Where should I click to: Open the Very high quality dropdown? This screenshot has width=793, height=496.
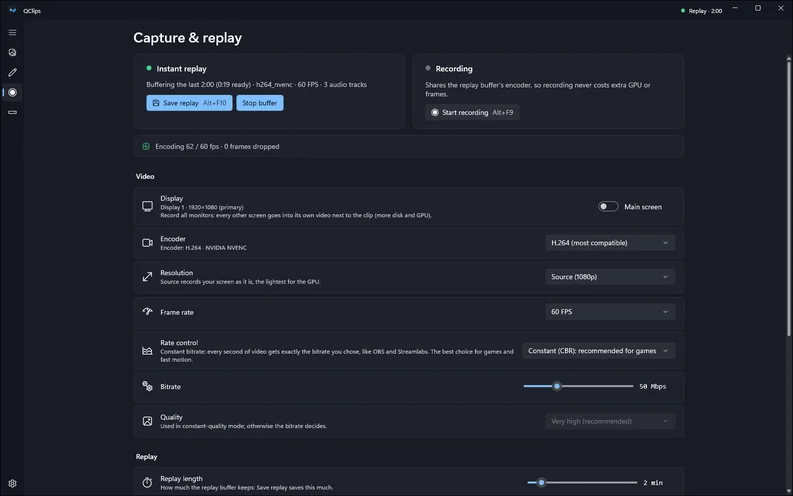(x=610, y=421)
